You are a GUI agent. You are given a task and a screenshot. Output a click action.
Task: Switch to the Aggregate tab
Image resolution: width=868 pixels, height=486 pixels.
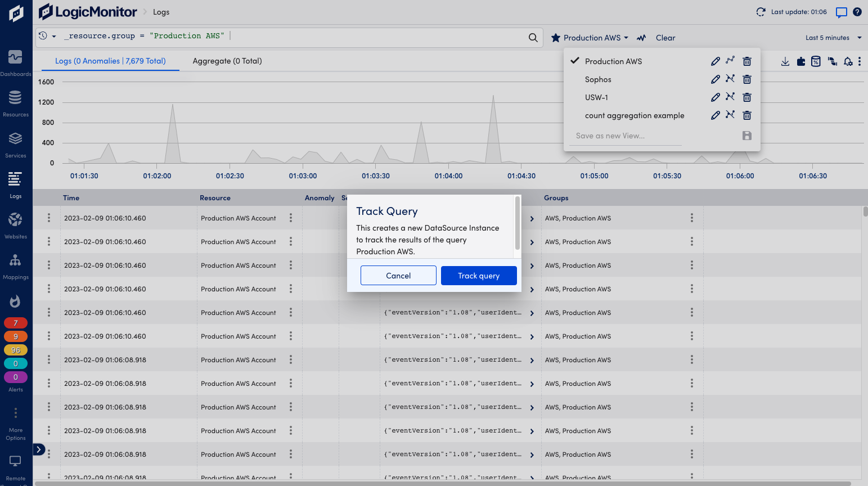tap(227, 61)
